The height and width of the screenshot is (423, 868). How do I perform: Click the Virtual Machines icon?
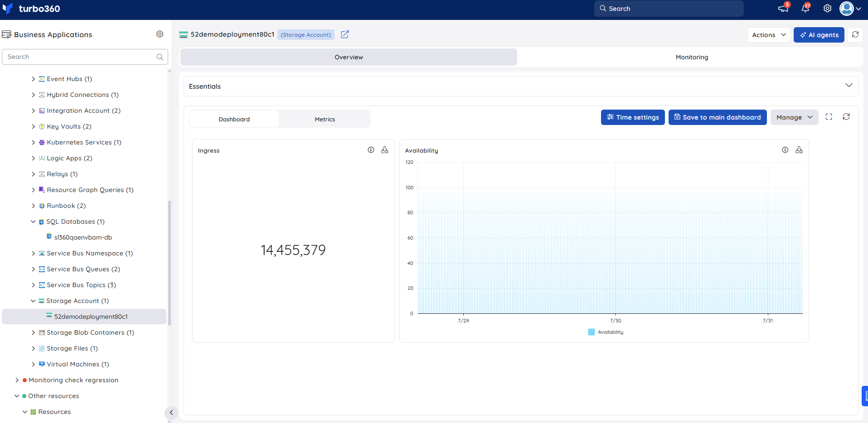[x=42, y=364]
